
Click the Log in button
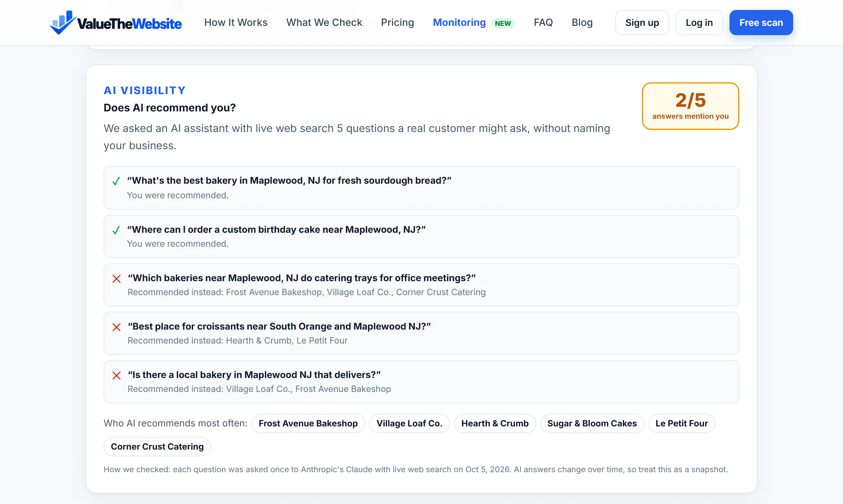click(x=699, y=23)
